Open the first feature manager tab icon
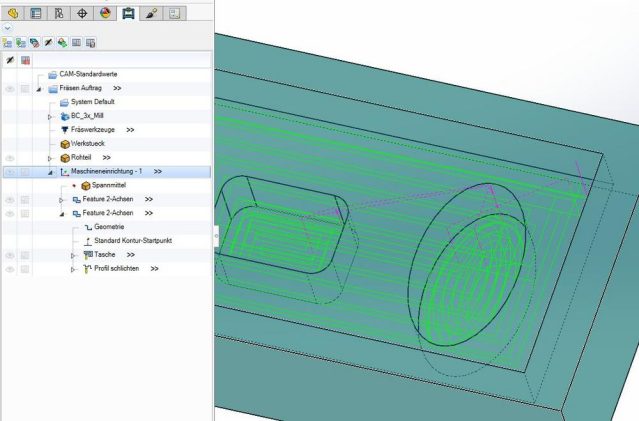Screen dimensions: 639x421 tap(13, 13)
